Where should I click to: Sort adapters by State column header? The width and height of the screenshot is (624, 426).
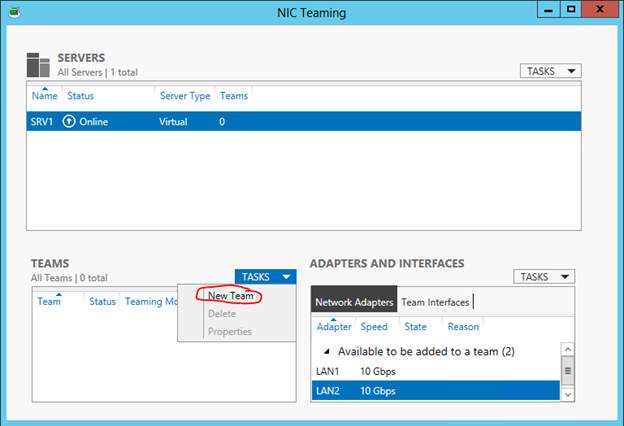point(415,326)
